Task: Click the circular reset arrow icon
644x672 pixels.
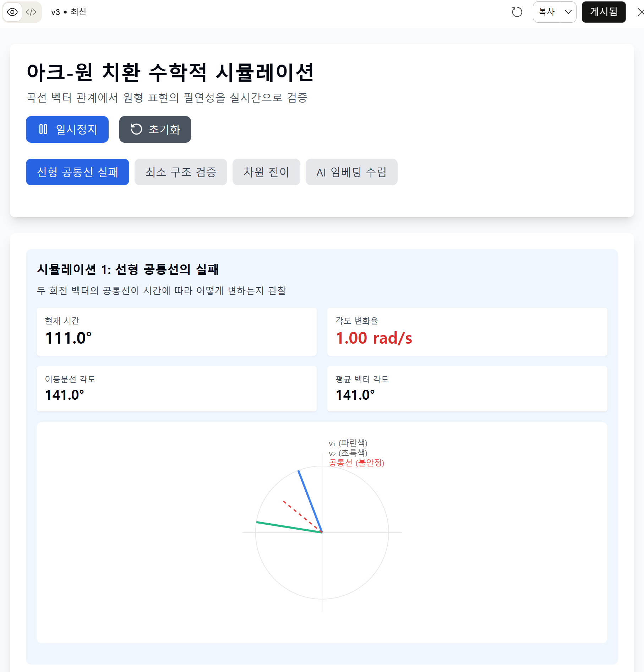Action: [136, 129]
